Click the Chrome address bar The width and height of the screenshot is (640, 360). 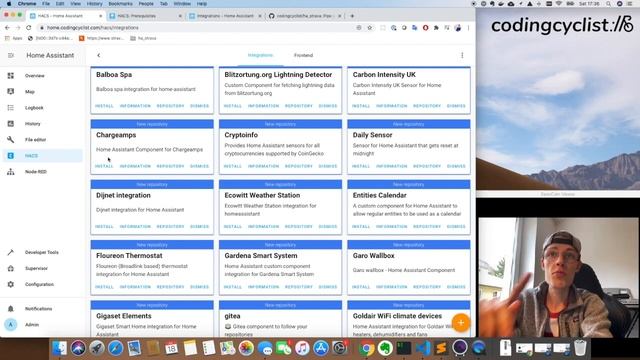[196, 28]
